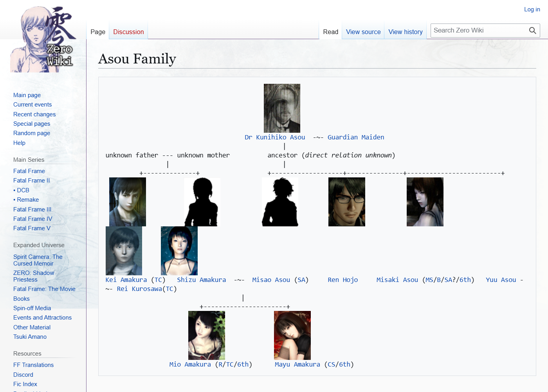Open Other Material link
Image resolution: width=548 pixels, height=392 pixels.
click(x=32, y=327)
